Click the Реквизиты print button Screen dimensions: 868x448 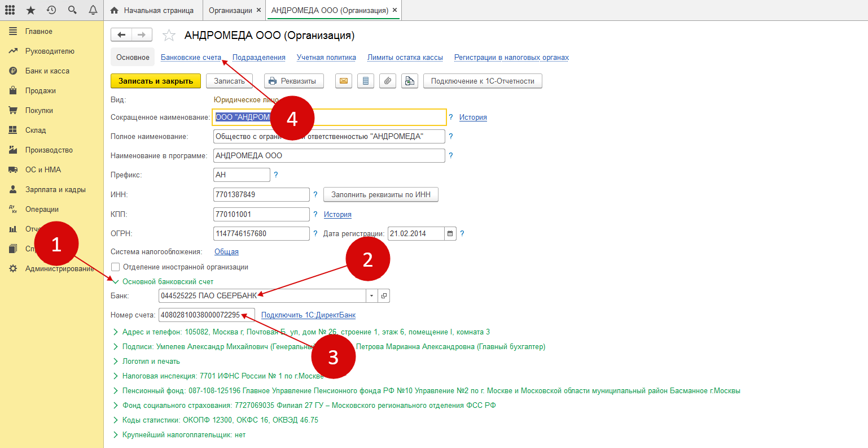[294, 81]
